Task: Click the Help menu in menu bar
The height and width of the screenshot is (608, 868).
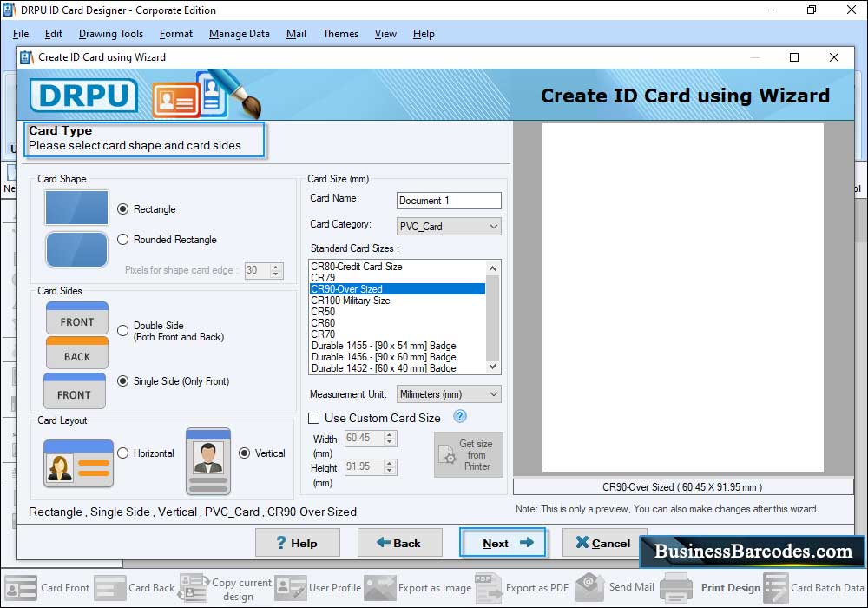Action: (x=424, y=34)
